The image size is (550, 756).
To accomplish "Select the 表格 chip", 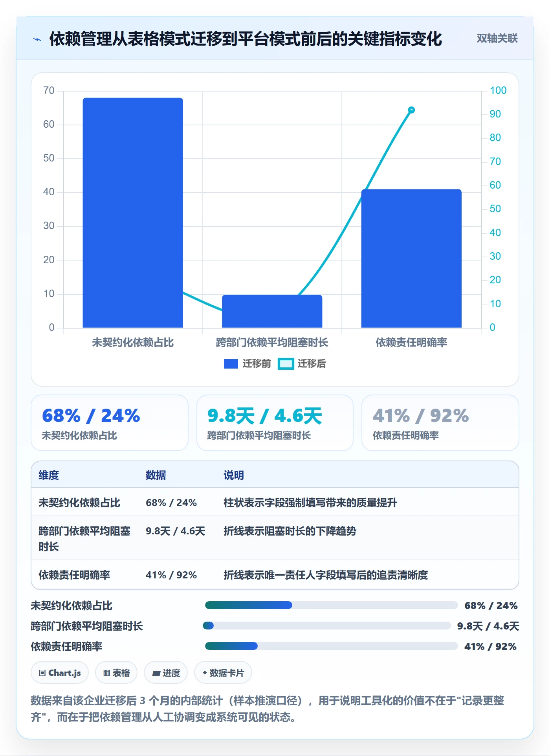I will 116,673.
